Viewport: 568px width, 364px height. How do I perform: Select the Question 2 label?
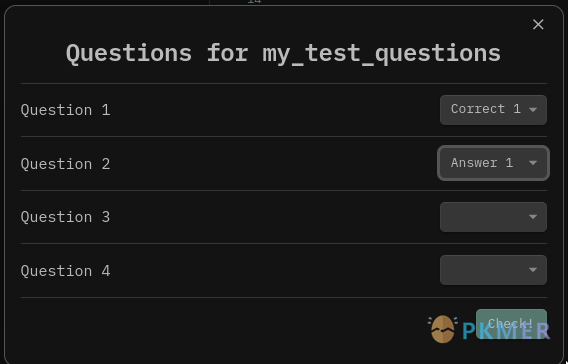coord(65,164)
